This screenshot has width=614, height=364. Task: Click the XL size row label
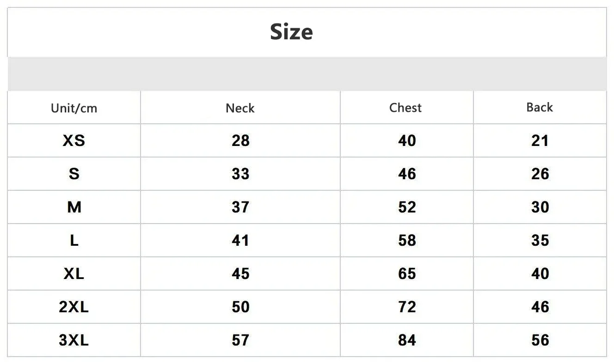[74, 273]
